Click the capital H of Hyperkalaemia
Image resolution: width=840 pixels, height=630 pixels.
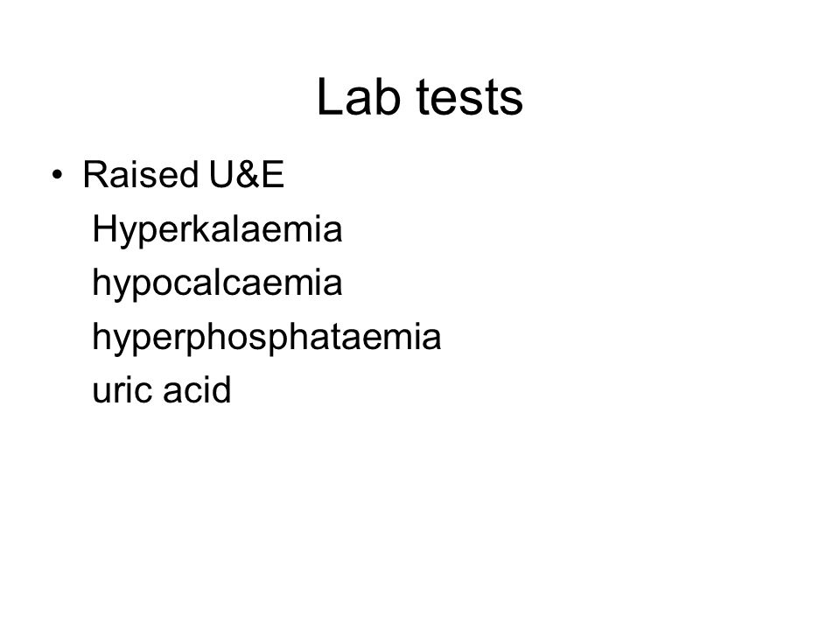[102, 228]
